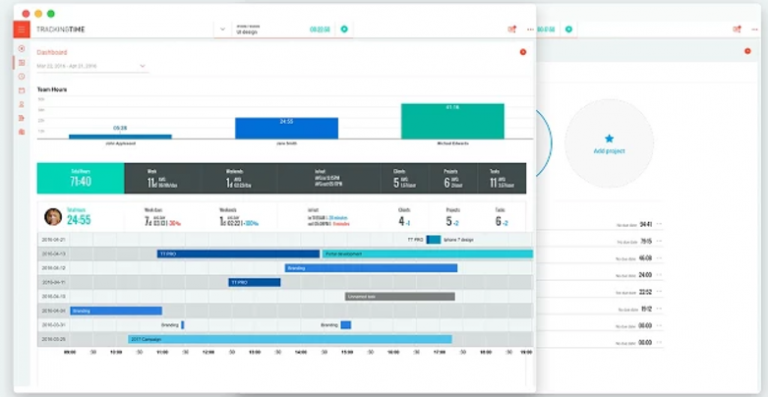Stop the running UI design timer
This screenshot has height=397, width=768.
344,29
